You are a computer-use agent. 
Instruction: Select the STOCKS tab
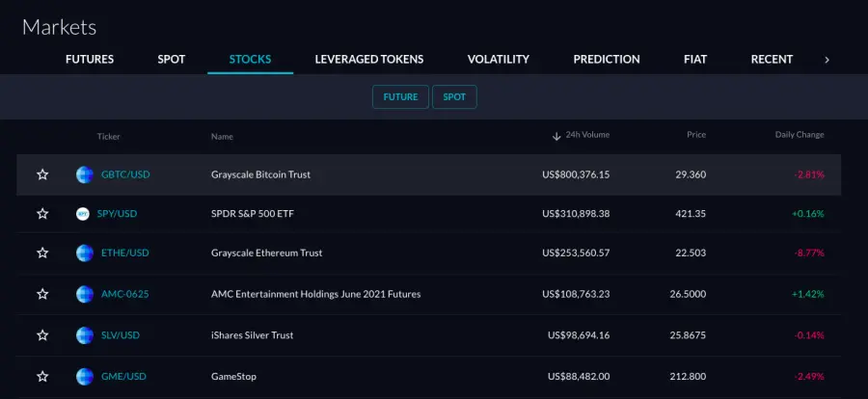(250, 59)
